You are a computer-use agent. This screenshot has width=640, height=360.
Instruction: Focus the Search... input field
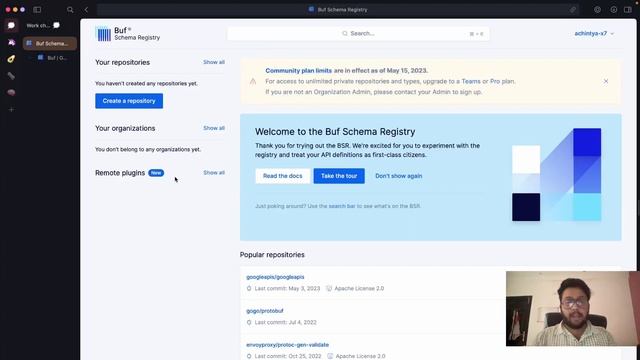(x=358, y=33)
